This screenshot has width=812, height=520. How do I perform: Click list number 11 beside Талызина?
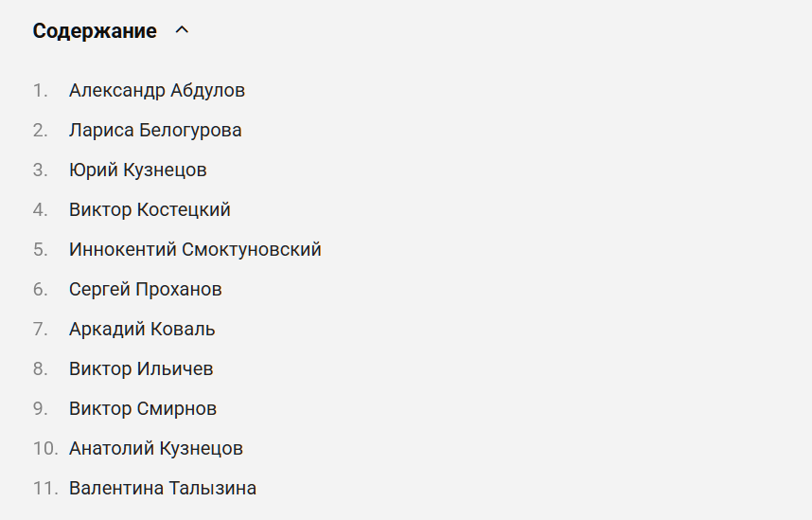tap(45, 489)
